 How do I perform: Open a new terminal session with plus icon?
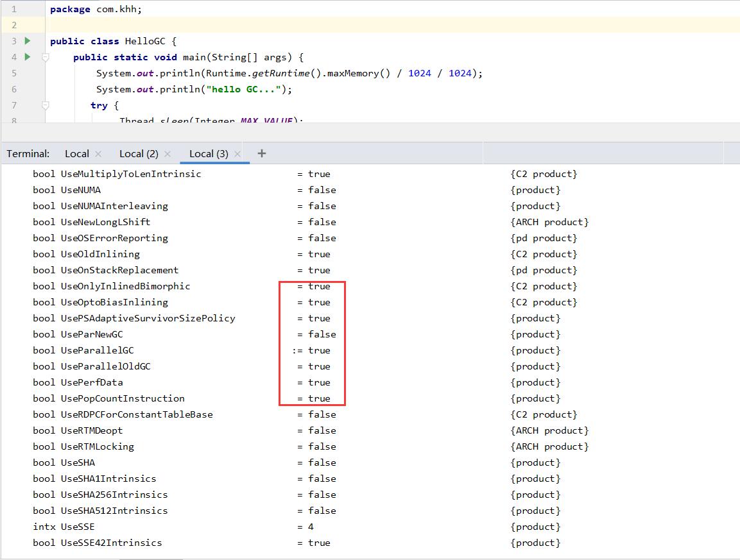pos(261,153)
